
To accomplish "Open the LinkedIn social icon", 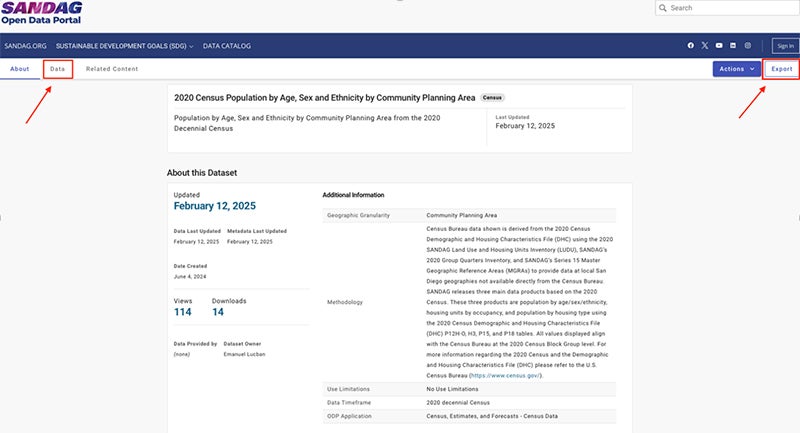I will click(x=733, y=46).
